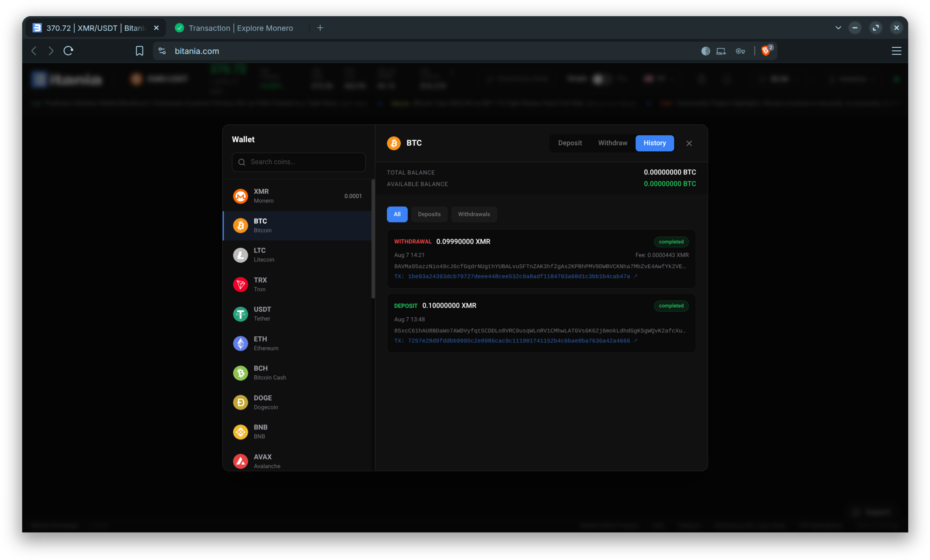Open a new browser tab
The image size is (930, 560).
(x=320, y=28)
